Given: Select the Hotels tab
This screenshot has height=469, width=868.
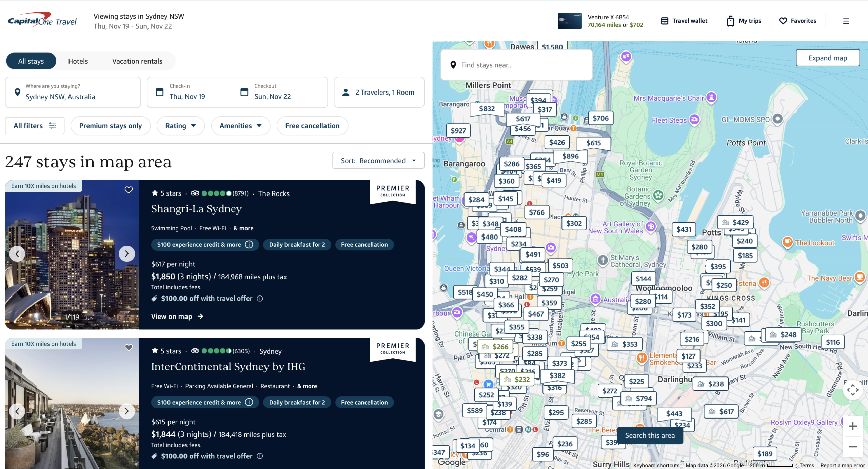Looking at the screenshot, I should click(78, 61).
